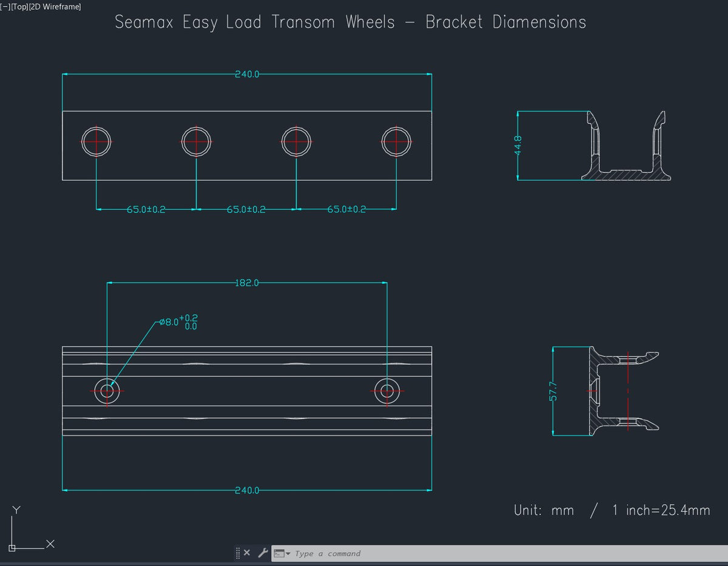Open the [-] viewport controls menu
728x566 pixels.
pyautogui.click(x=5, y=7)
